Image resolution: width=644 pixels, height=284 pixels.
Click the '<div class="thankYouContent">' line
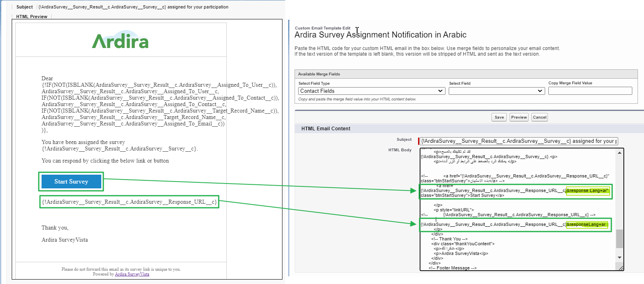(462, 244)
